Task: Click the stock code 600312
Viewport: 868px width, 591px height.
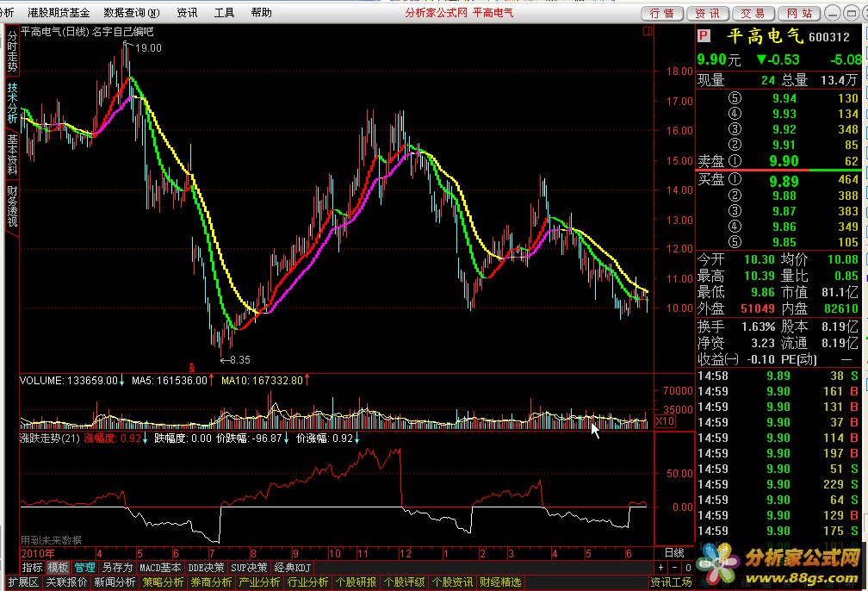Action: (828, 37)
